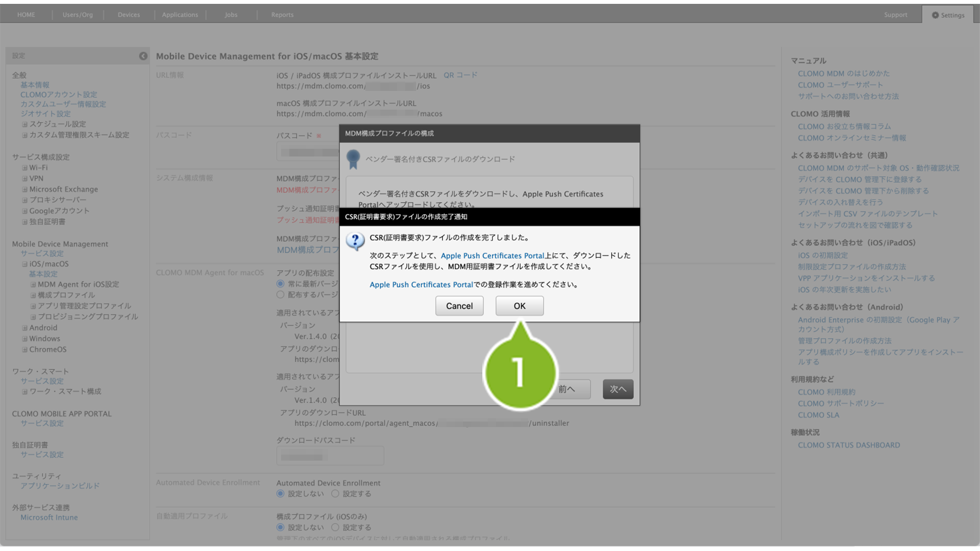Expand the Windows tree item

click(25, 339)
